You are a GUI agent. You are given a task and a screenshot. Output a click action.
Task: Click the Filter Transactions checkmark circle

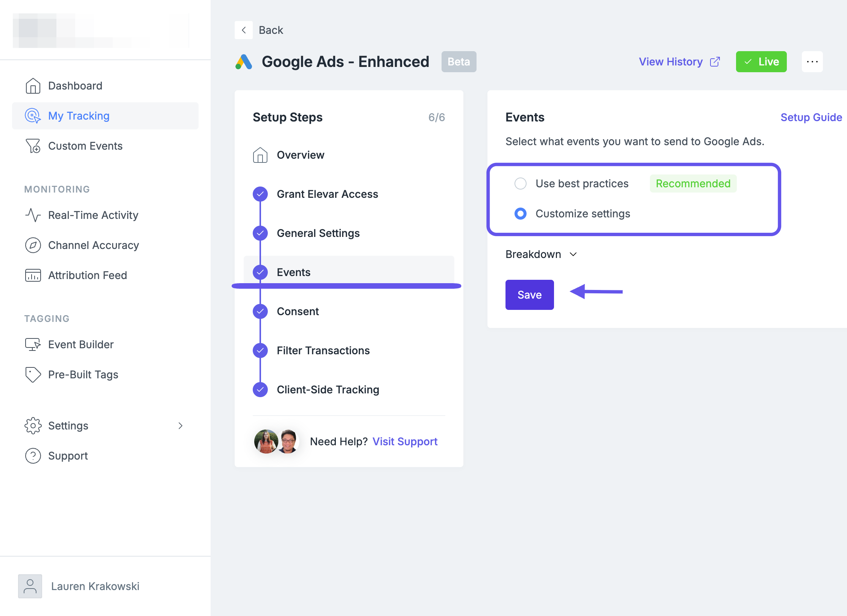coord(260,350)
